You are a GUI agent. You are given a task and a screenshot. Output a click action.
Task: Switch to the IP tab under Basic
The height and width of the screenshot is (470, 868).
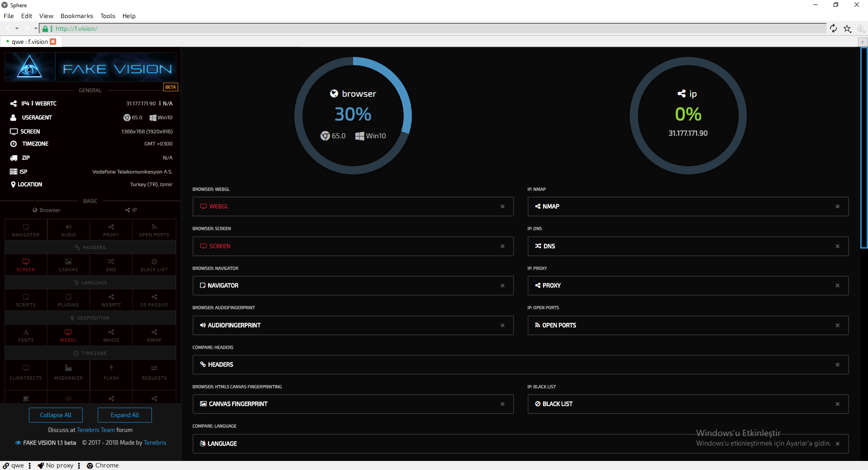tap(131, 210)
